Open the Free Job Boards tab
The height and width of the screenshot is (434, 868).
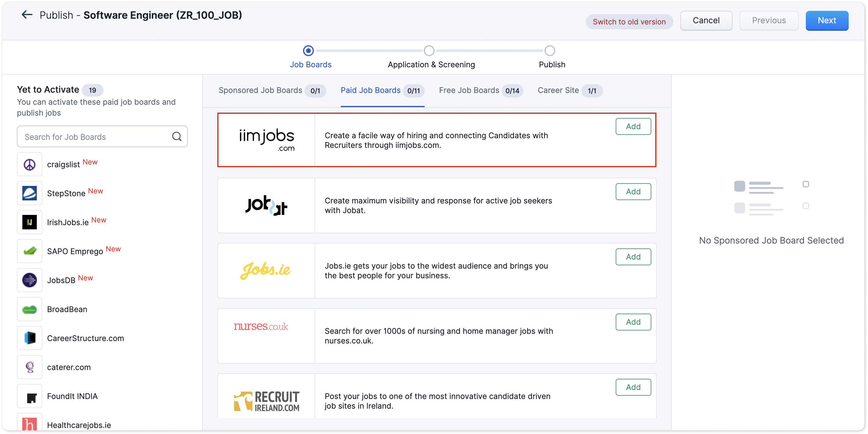tap(469, 90)
